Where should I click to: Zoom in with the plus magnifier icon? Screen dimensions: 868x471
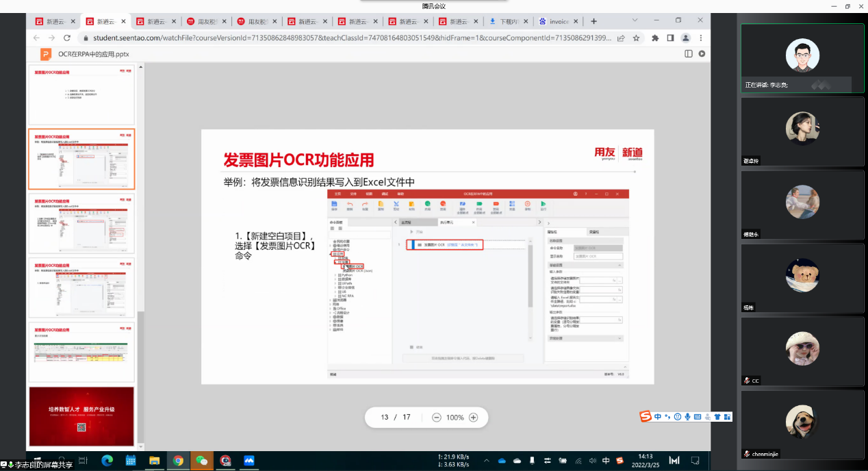473,418
